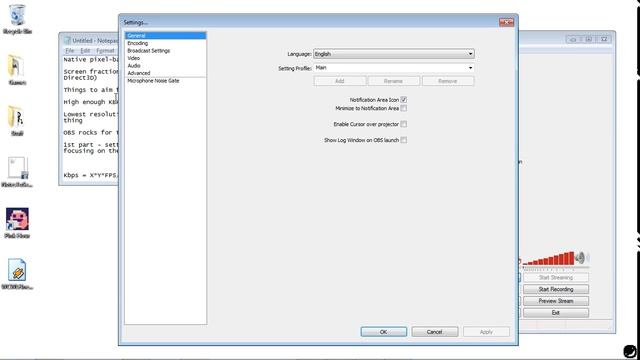Viewport: 640px width, 360px height.
Task: Click the round icon at bottom-right corner
Action: coord(630,351)
